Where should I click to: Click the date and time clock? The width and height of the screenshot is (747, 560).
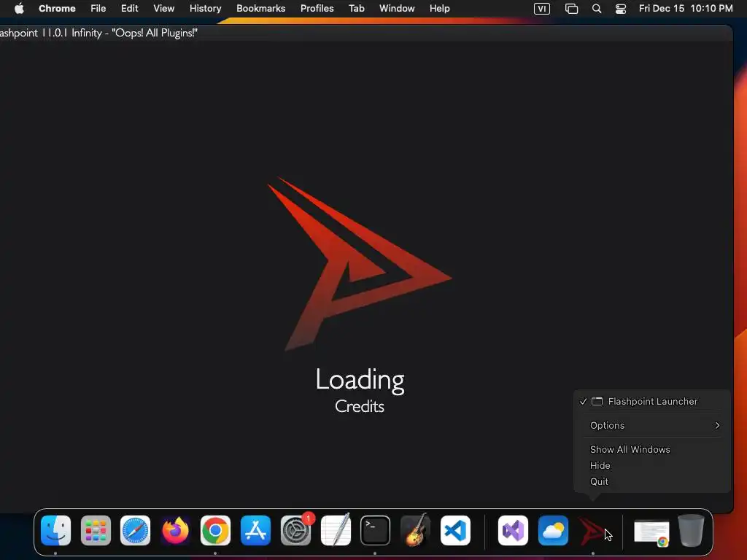pyautogui.click(x=686, y=9)
